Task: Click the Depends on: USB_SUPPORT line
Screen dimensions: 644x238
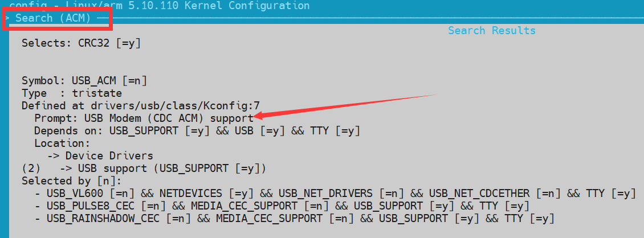Action: pos(197,131)
